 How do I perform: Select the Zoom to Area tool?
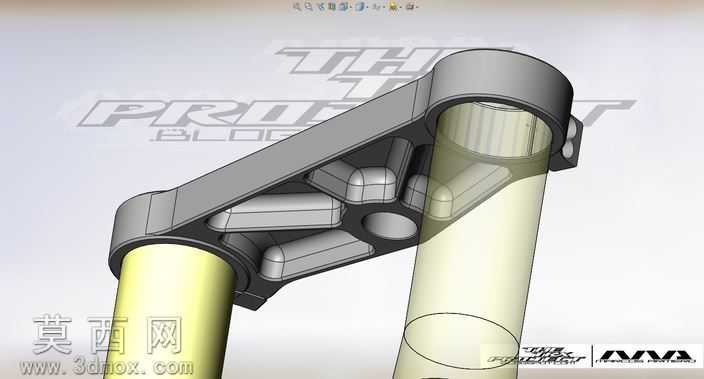pyautogui.click(x=309, y=6)
